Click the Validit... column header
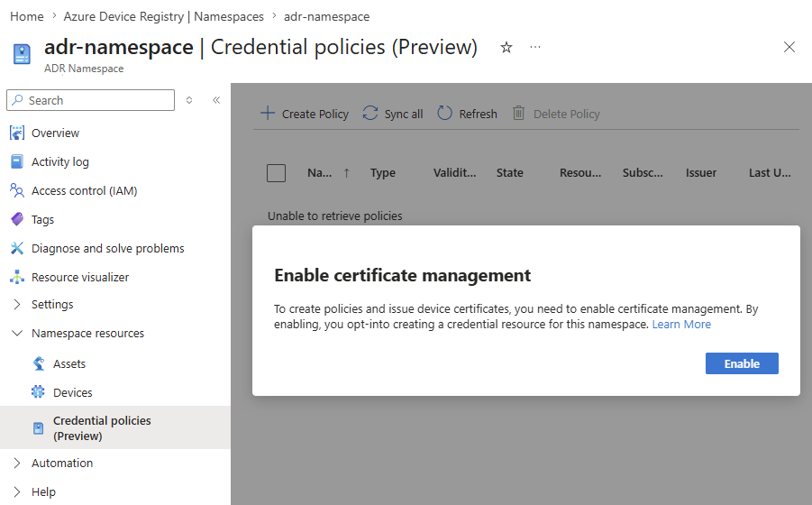812x505 pixels. pyautogui.click(x=455, y=173)
